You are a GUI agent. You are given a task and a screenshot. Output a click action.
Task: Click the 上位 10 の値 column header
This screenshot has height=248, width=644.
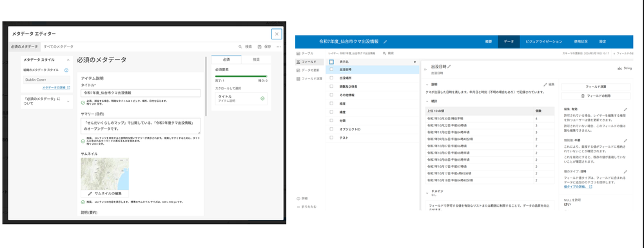tap(480, 112)
